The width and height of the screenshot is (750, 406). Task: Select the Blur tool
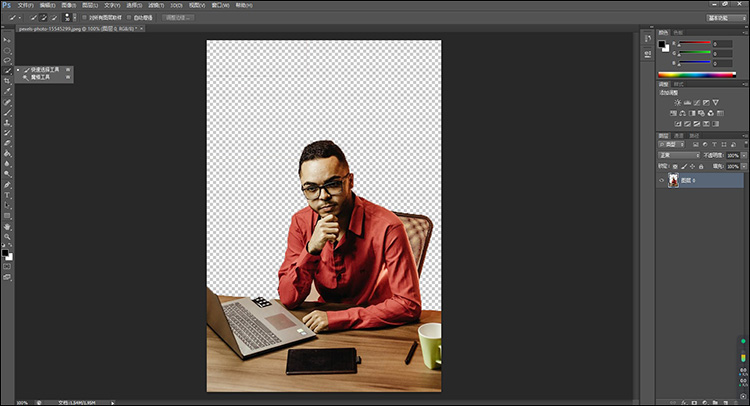tap(7, 164)
